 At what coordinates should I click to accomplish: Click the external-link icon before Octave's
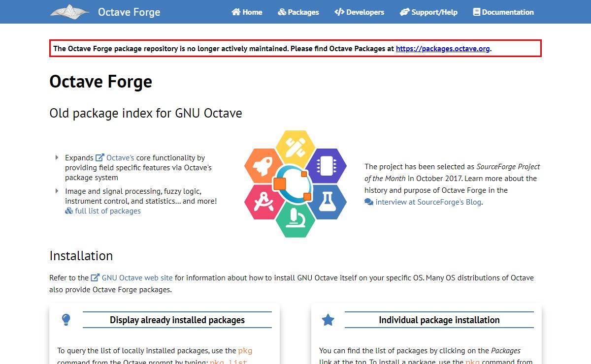tap(99, 158)
